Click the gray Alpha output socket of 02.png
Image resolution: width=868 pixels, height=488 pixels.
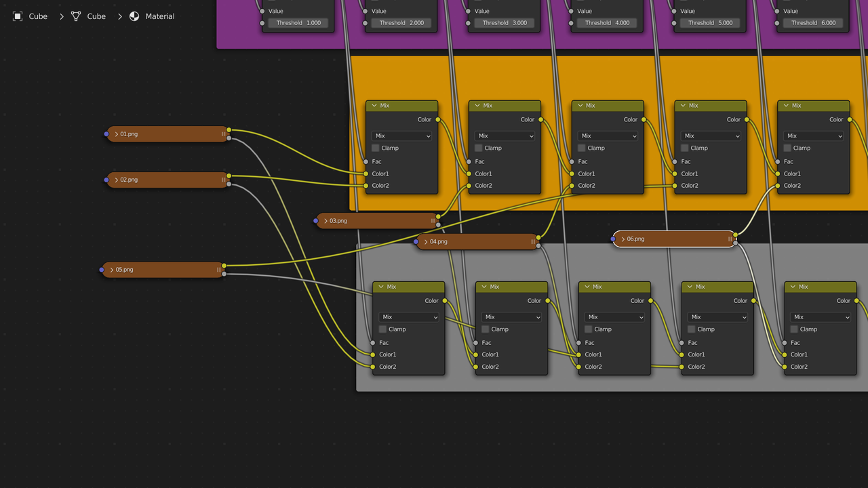tap(229, 184)
